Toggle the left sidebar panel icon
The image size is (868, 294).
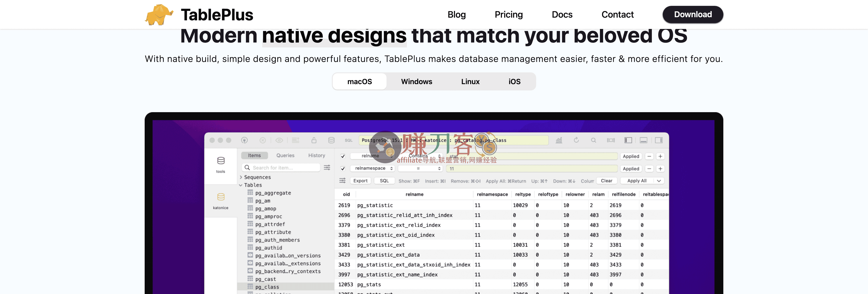(629, 140)
